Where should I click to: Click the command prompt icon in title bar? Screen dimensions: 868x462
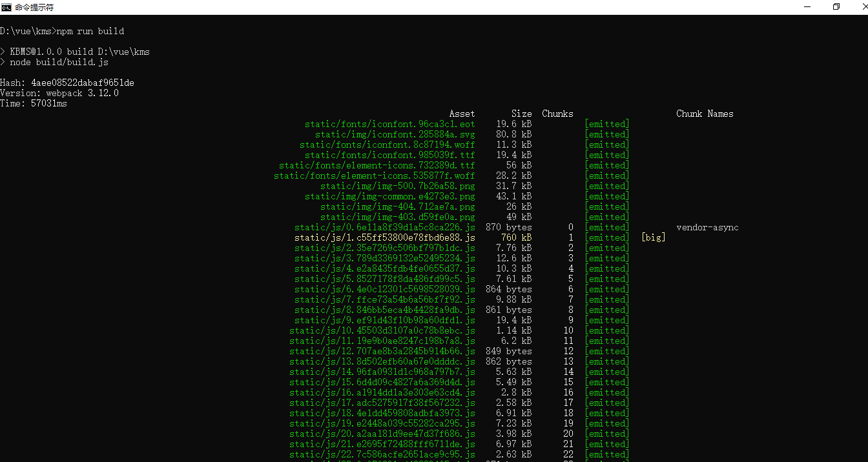click(x=6, y=7)
